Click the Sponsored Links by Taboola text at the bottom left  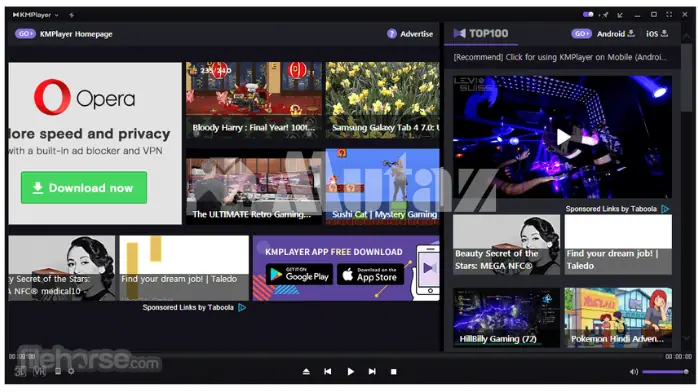click(188, 307)
